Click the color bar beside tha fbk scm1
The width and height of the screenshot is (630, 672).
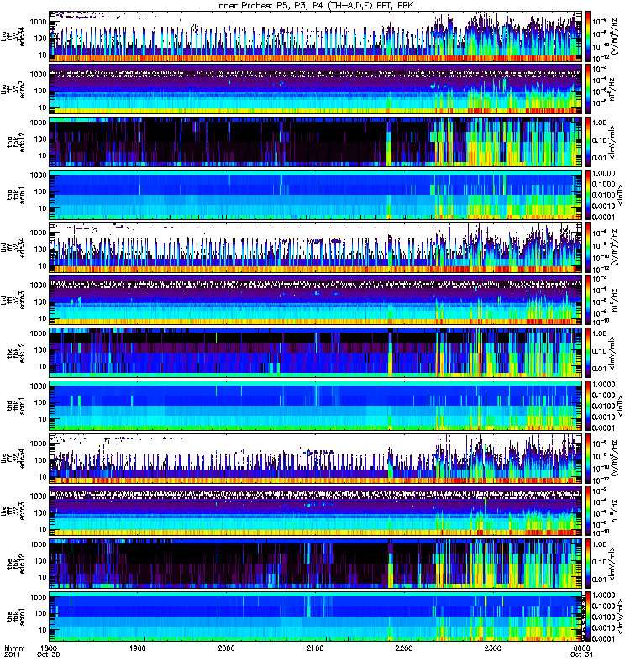tap(588, 195)
